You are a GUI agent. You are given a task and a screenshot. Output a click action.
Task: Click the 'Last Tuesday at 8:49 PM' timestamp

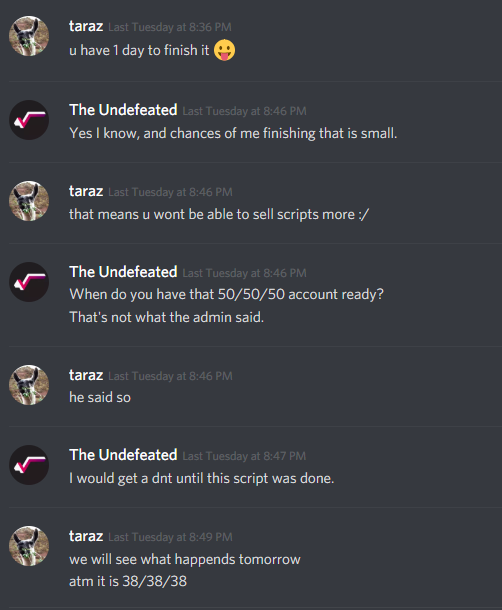(x=170, y=537)
